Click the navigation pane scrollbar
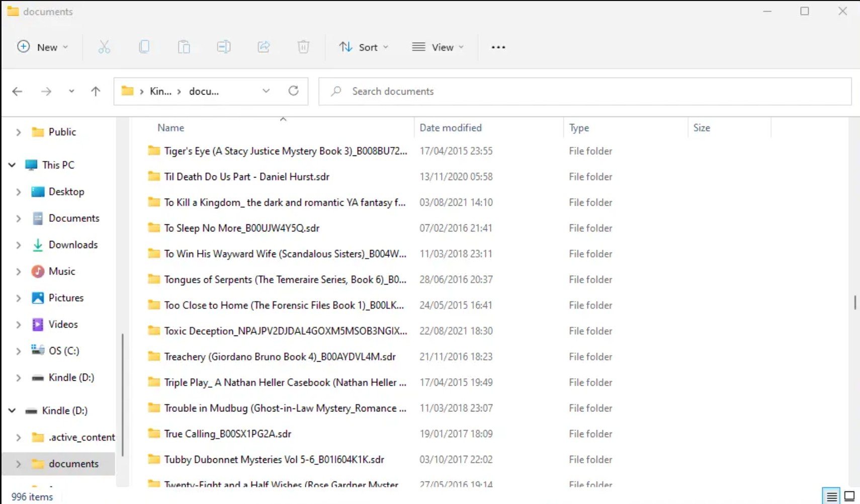Viewport: 860px width, 504px height. coord(123,395)
